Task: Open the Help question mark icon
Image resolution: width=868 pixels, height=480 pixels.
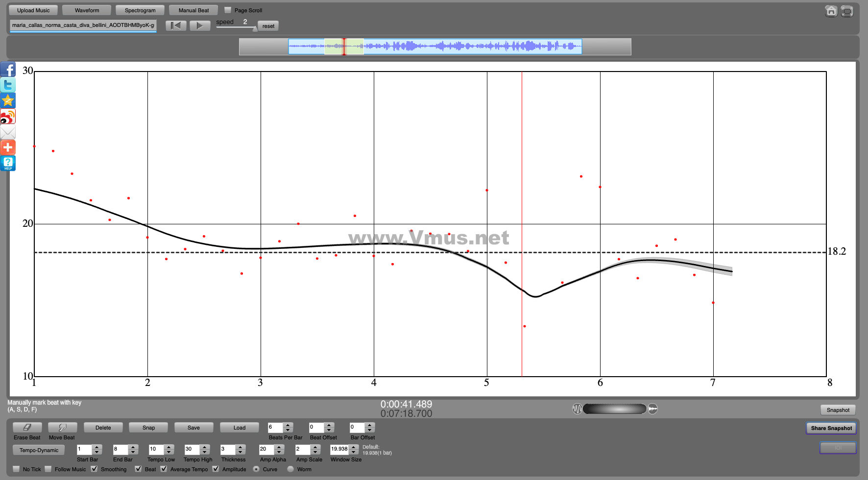Action: tap(8, 163)
